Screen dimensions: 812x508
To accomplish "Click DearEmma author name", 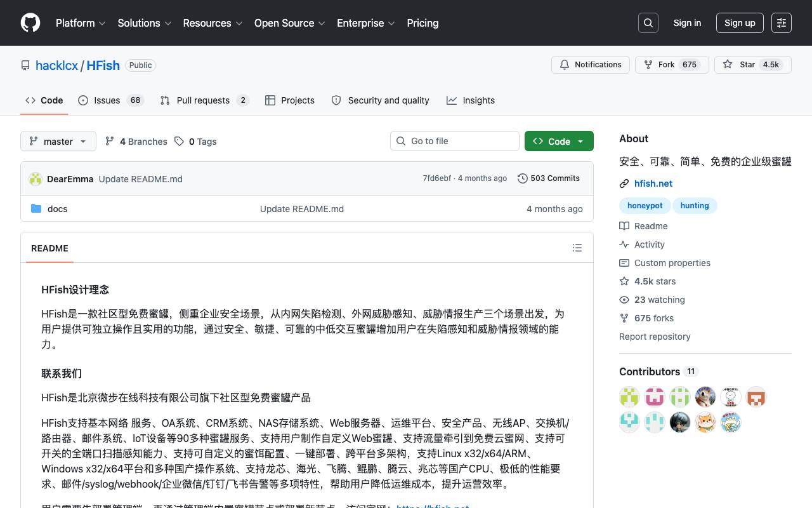I will [70, 179].
